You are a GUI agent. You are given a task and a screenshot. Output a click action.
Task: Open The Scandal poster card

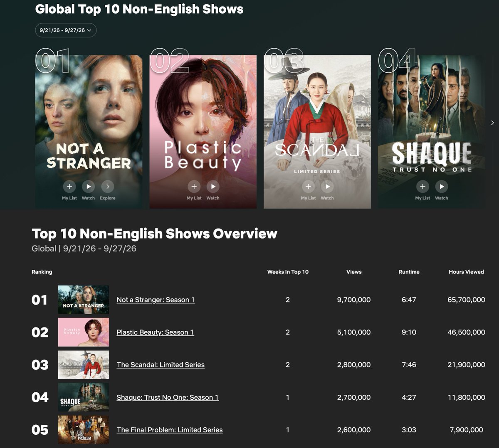(317, 132)
